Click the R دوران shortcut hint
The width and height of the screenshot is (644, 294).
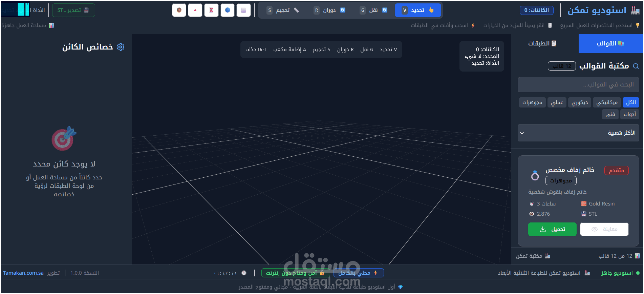click(x=345, y=50)
